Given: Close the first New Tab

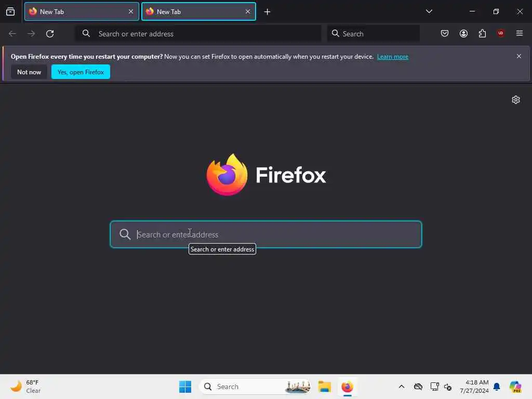Looking at the screenshot, I should pyautogui.click(x=130, y=11).
